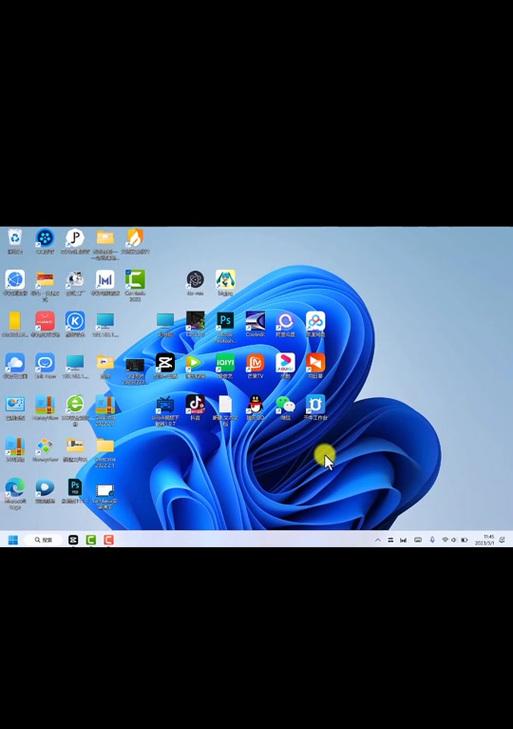Image resolution: width=513 pixels, height=729 pixels.
Task: Open the Microsoft Edge desktop shortcut
Action: coord(15,488)
